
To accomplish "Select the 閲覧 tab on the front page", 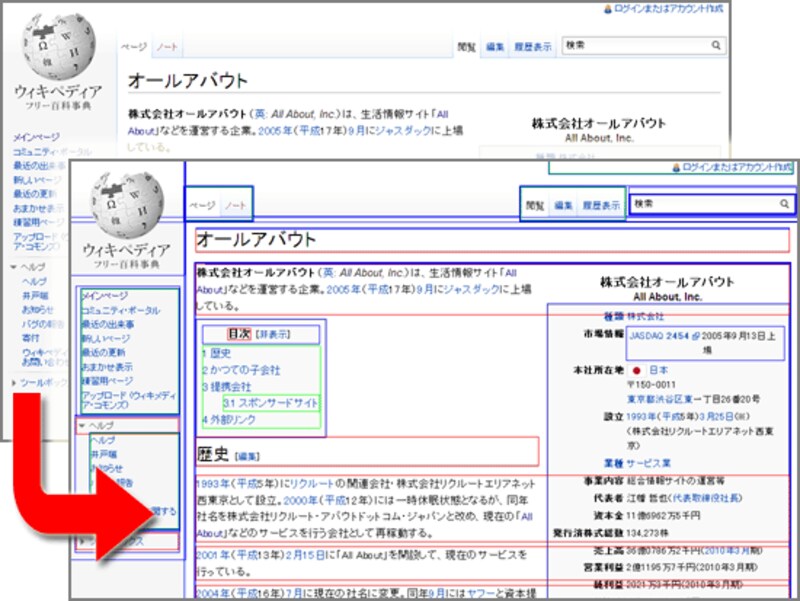I will pos(535,206).
